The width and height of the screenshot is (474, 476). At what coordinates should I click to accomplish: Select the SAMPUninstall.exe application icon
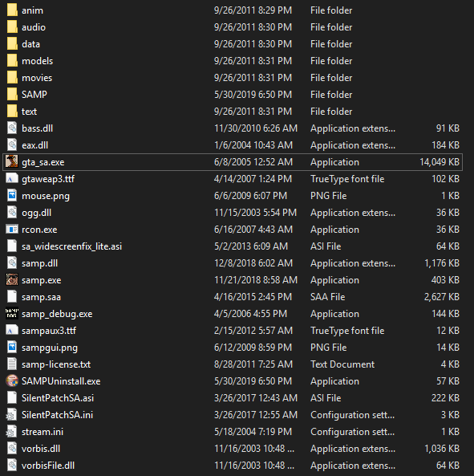(x=12, y=380)
